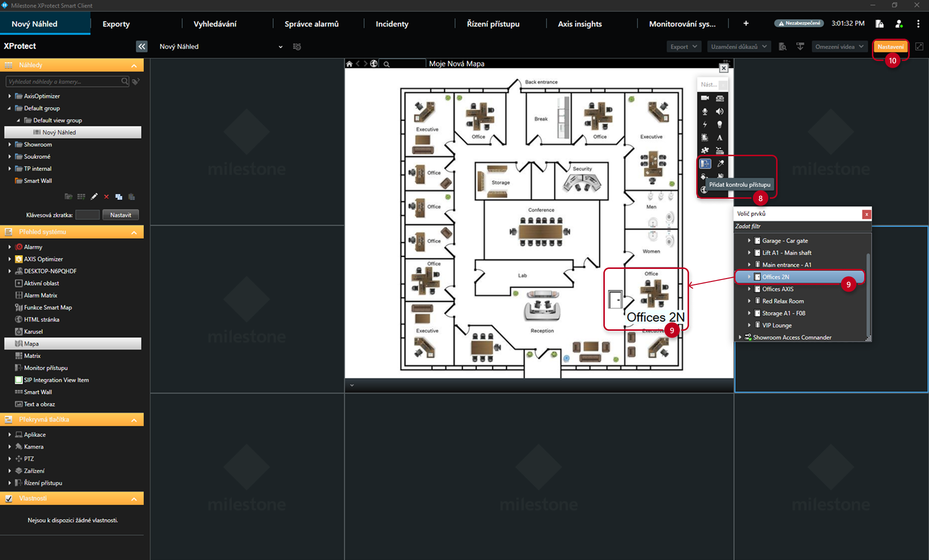Go to the map home view
Screen dimensions: 929x560
349,63
